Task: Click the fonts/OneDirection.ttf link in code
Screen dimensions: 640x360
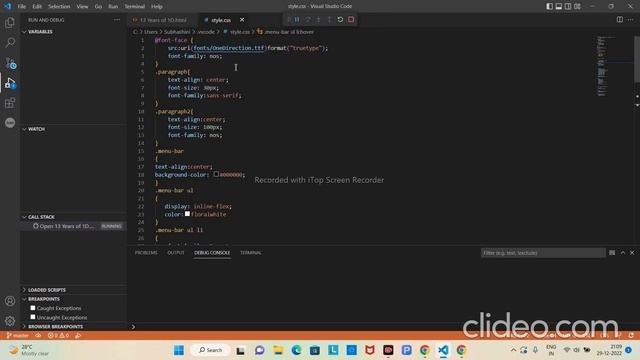Action: (228, 48)
